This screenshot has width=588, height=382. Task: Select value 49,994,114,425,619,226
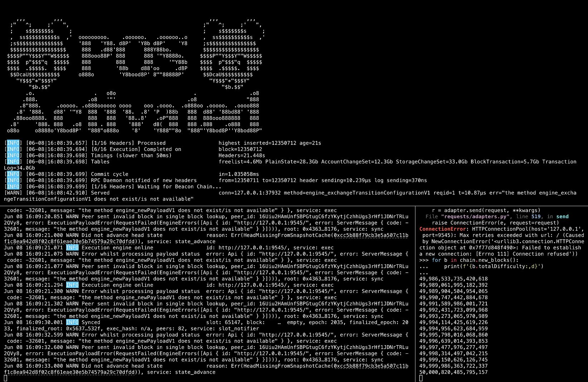pos(454,322)
